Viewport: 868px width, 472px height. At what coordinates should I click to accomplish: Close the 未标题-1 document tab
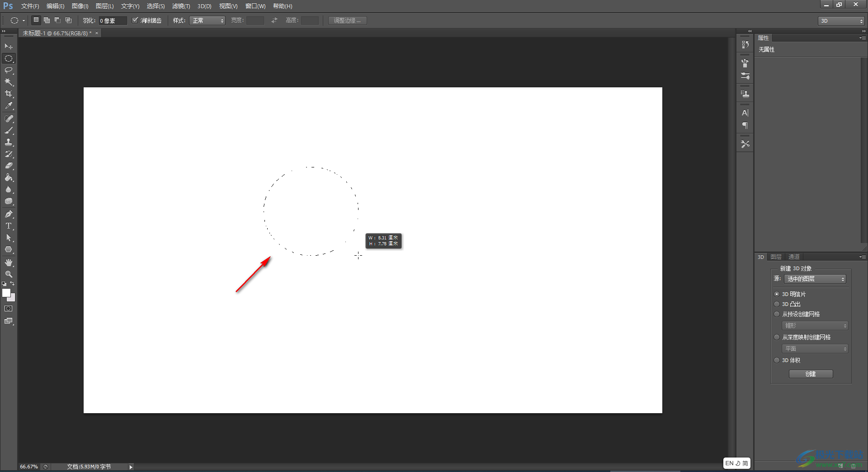pos(97,33)
